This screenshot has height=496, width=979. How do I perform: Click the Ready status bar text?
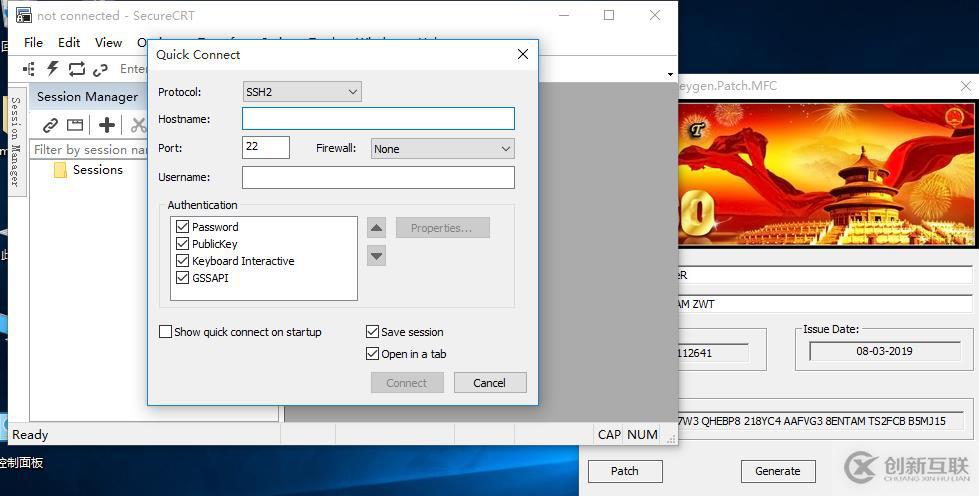[30, 435]
